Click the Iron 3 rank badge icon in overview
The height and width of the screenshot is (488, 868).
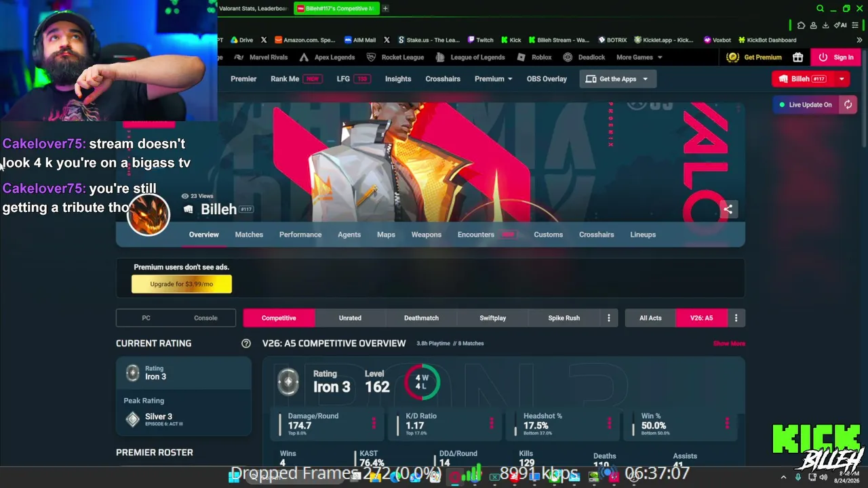(x=288, y=382)
